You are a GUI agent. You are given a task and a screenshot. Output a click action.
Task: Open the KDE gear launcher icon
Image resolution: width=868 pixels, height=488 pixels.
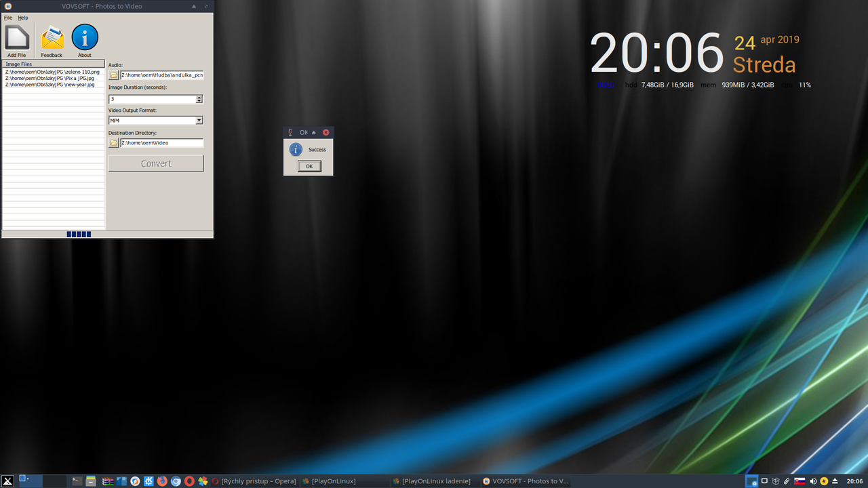tap(149, 481)
